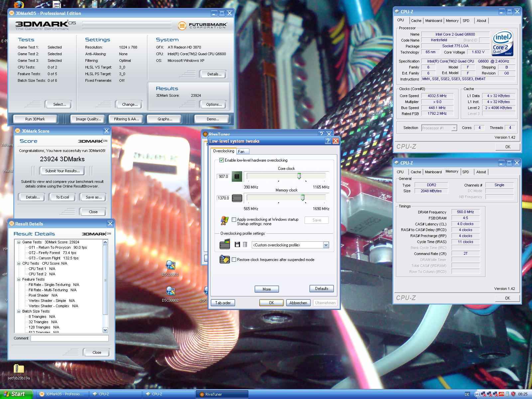Click the Comment input field
Screen dimensions: 532x399
click(69, 338)
